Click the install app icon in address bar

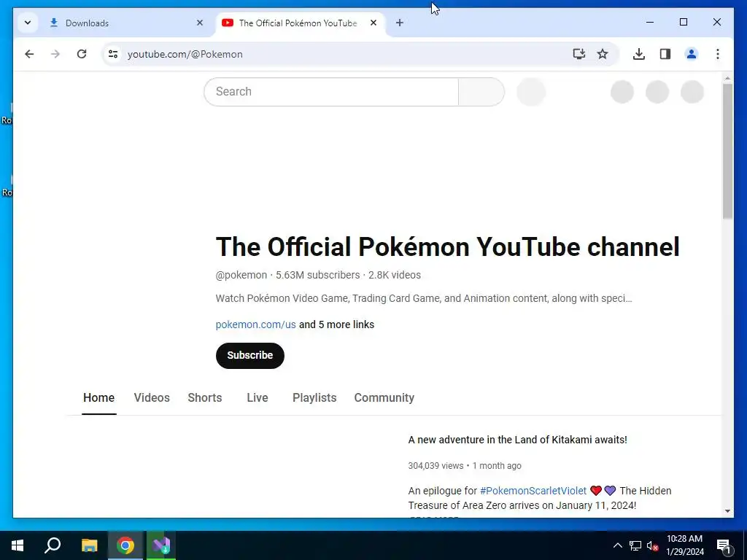point(578,54)
